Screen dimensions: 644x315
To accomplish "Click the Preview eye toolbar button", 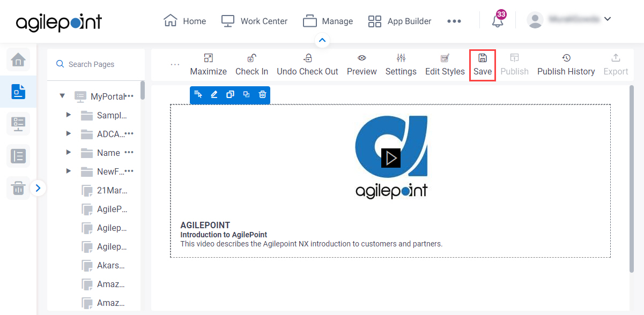I will click(x=362, y=65).
